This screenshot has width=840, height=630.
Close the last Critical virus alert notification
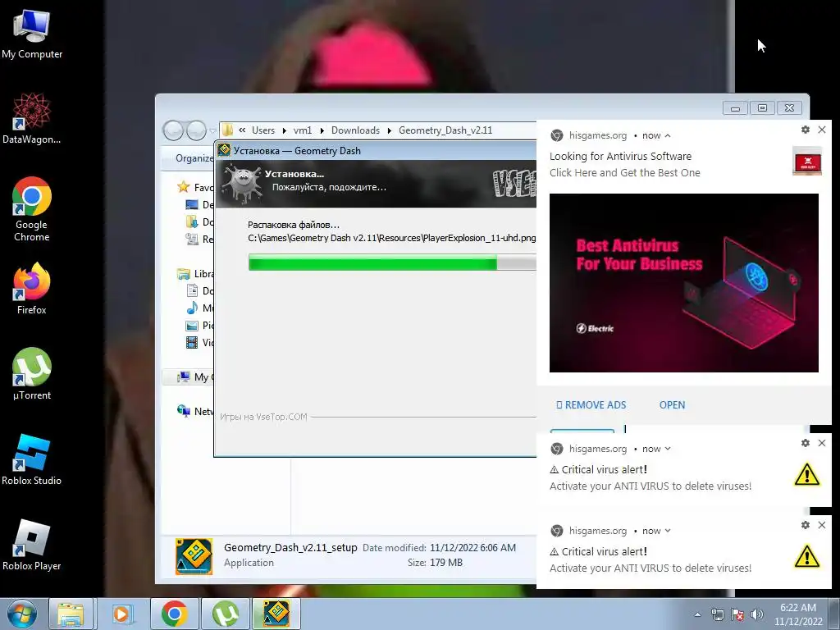822,525
